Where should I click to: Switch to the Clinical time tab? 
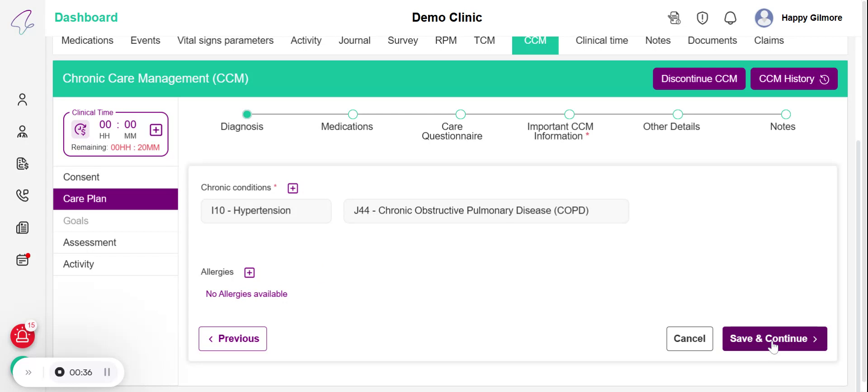pos(601,41)
